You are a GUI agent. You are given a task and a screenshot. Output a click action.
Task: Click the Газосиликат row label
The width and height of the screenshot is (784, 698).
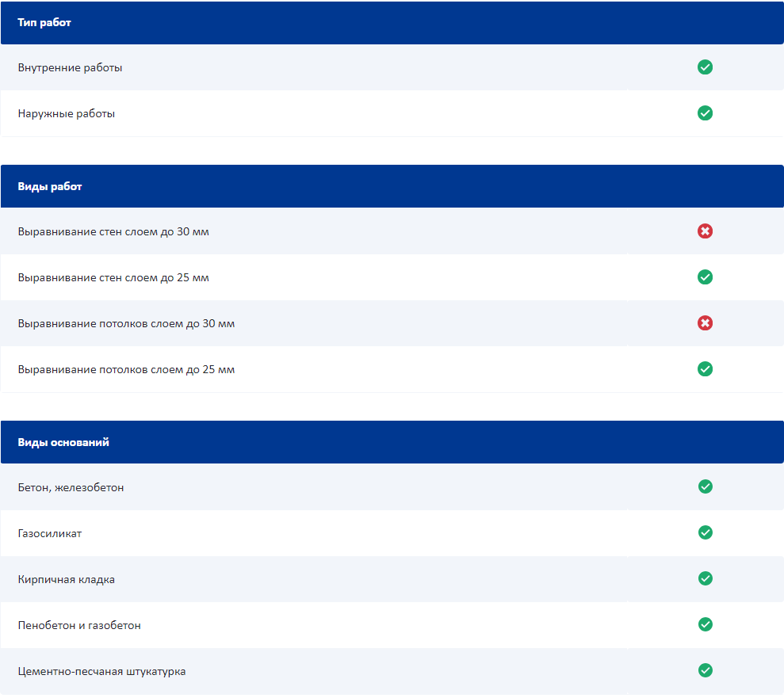coord(50,534)
